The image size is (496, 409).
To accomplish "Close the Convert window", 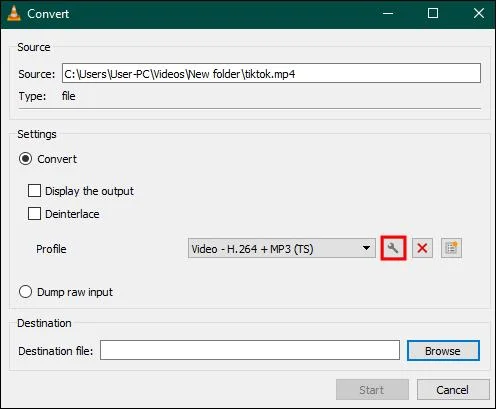I will point(479,14).
